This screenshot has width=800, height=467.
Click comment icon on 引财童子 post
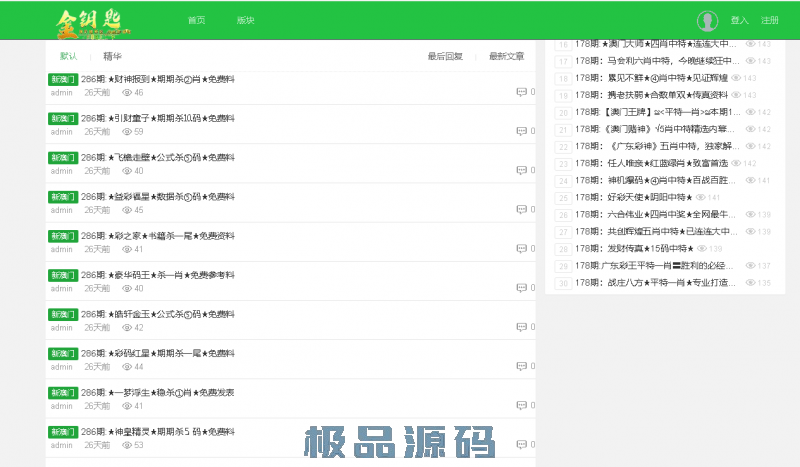(521, 131)
